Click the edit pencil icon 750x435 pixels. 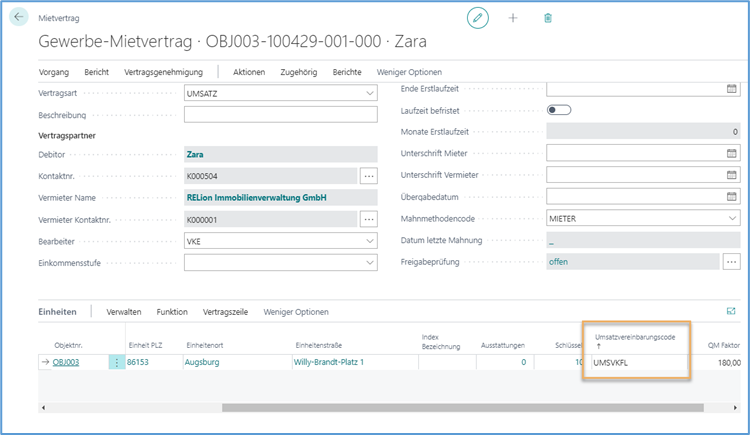point(478,18)
